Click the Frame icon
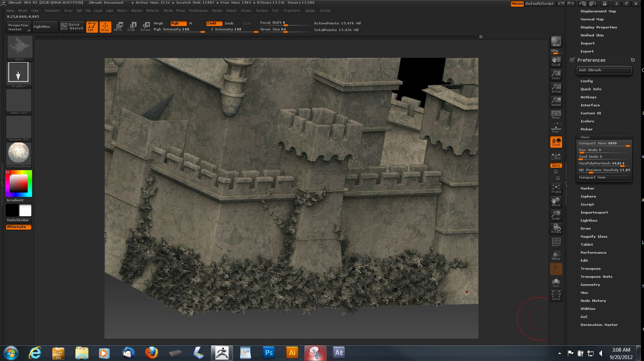 556,189
